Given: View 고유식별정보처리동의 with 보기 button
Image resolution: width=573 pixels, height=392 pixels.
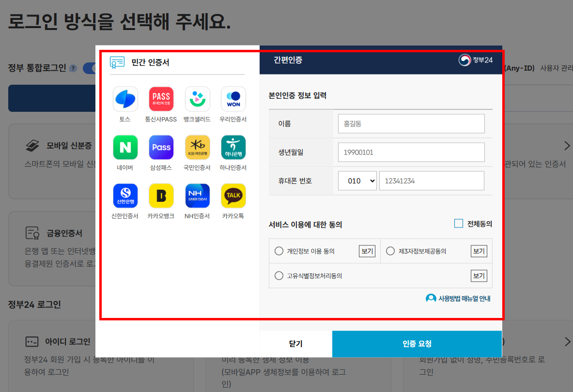Looking at the screenshot, I should point(479,275).
